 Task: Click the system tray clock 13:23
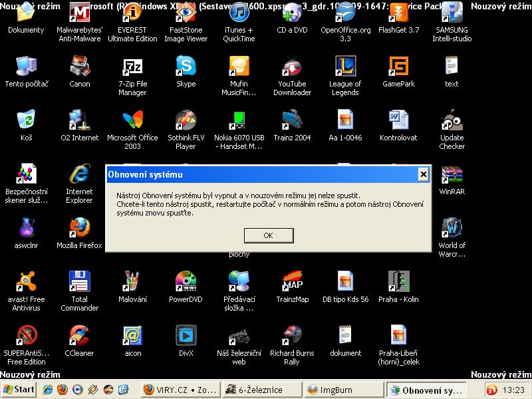tap(513, 390)
